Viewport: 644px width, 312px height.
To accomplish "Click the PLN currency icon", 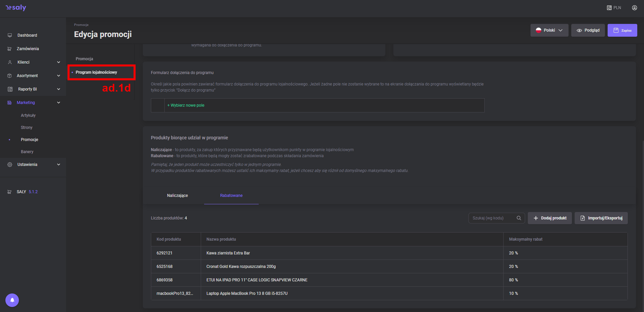I will (609, 8).
